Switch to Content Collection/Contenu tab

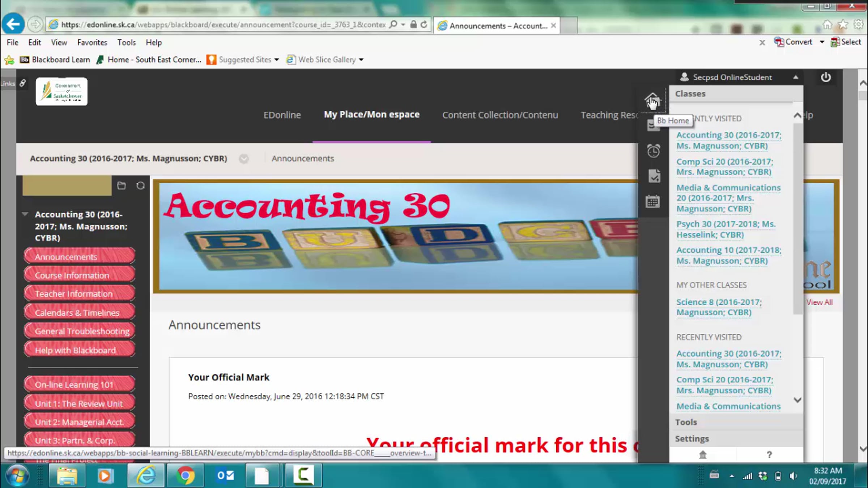coord(500,115)
